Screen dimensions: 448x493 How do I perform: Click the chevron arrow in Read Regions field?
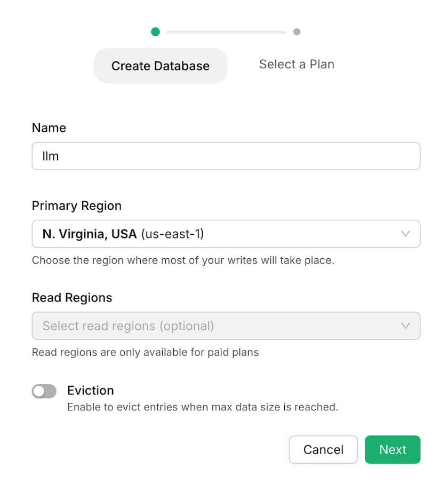pyautogui.click(x=405, y=325)
